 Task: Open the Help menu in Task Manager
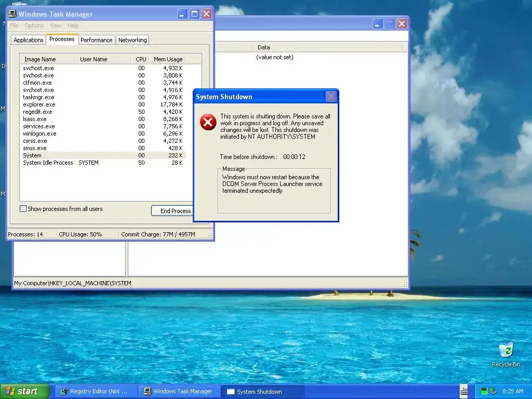point(73,25)
